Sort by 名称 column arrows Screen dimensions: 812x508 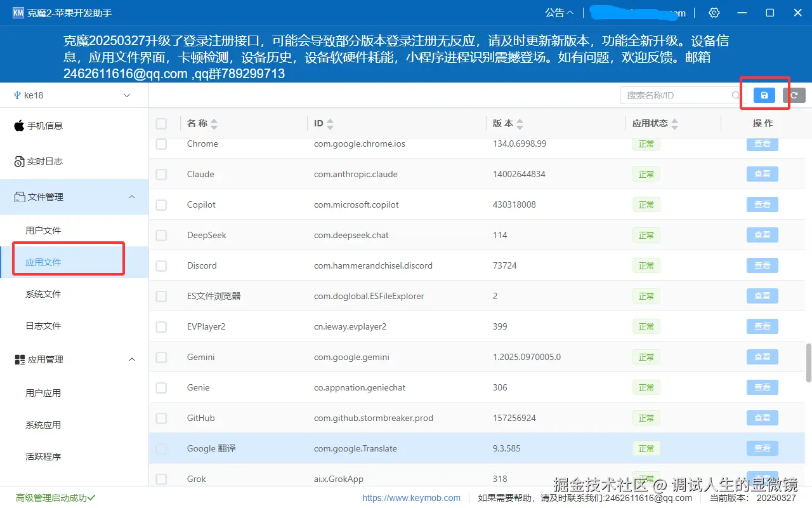[x=214, y=124]
